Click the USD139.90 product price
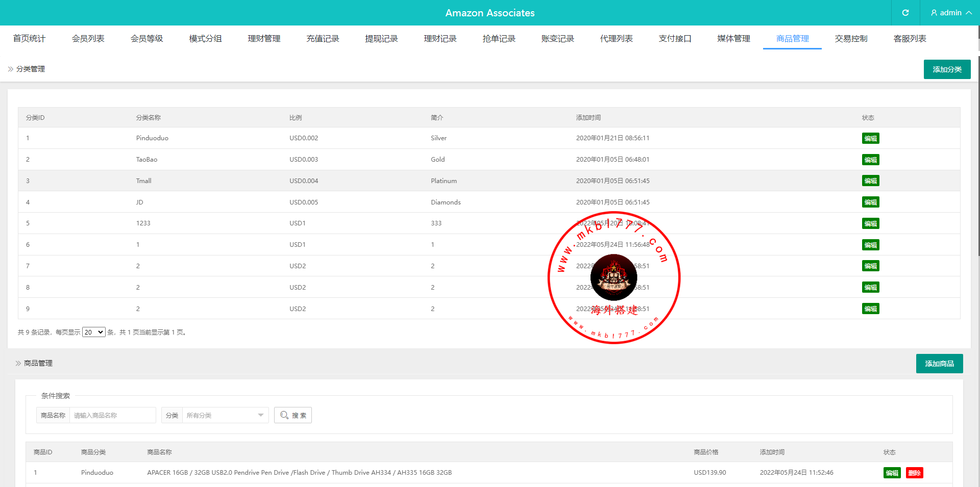This screenshot has width=980, height=487. tap(709, 473)
